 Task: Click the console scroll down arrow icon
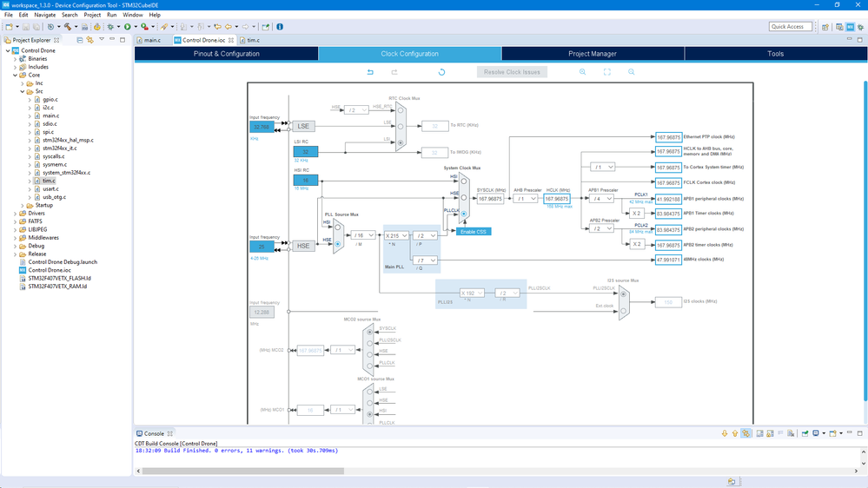pos(724,433)
